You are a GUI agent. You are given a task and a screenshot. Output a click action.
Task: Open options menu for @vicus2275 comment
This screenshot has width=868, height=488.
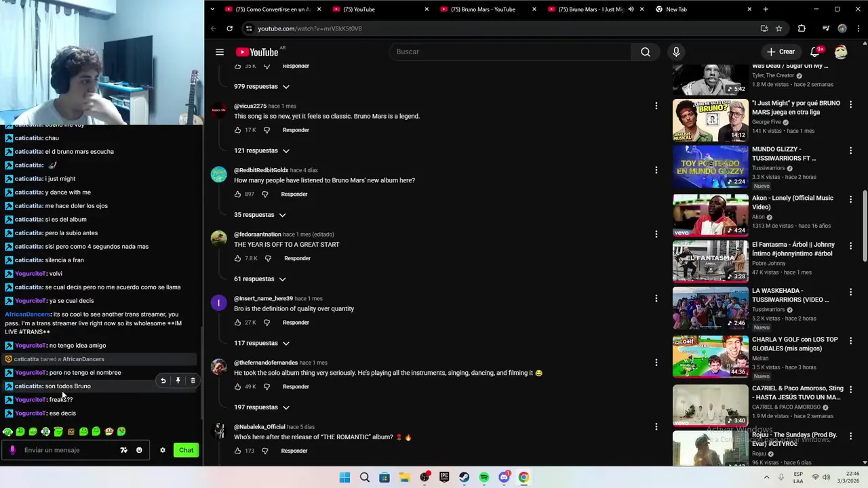[656, 106]
